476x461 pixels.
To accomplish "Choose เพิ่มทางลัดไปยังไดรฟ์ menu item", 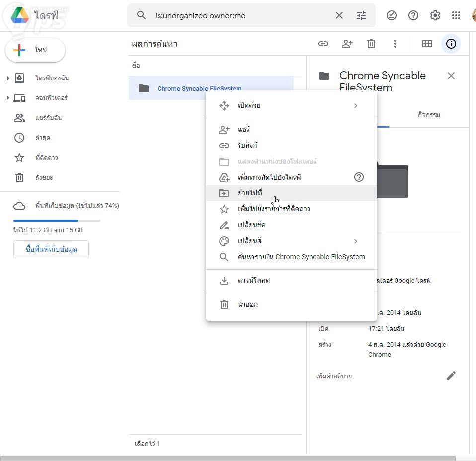I will tap(292, 177).
